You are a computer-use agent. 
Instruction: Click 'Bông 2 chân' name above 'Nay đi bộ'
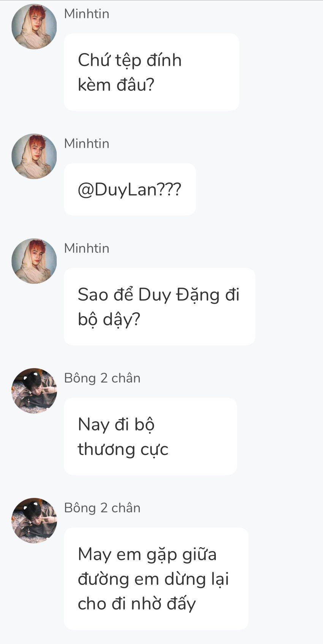(x=102, y=378)
